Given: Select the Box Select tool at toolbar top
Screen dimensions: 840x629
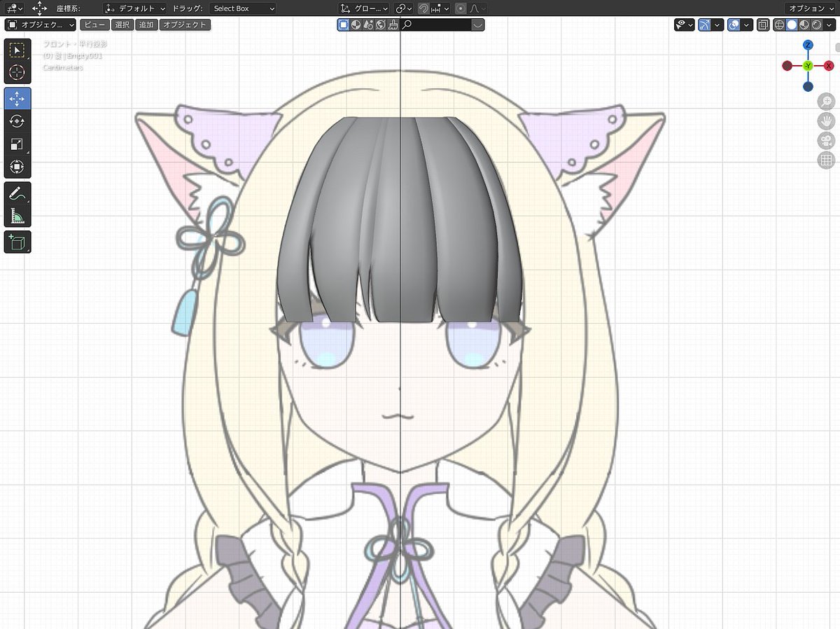Looking at the screenshot, I should pos(17,50).
